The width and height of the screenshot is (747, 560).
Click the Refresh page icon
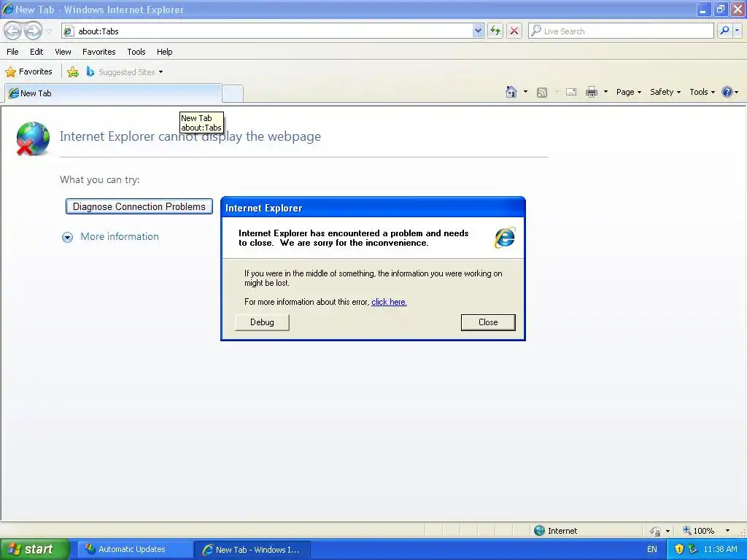[495, 31]
